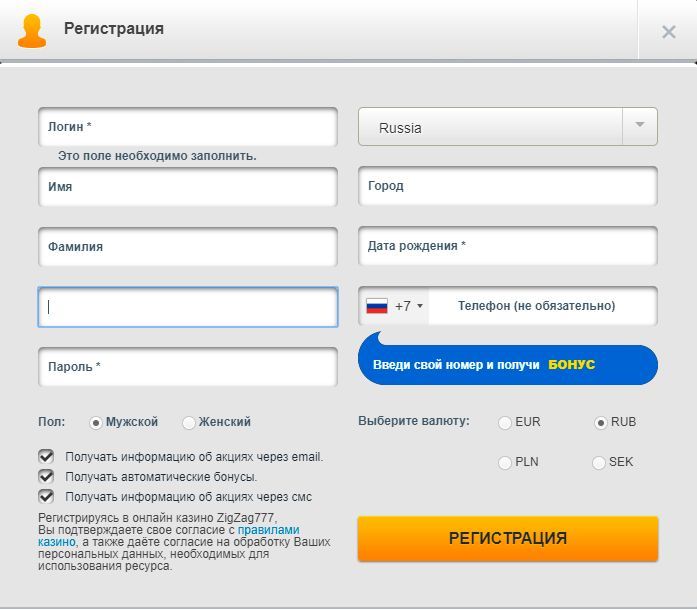Close the registration dialog
The image size is (697, 610).
coord(669,32)
